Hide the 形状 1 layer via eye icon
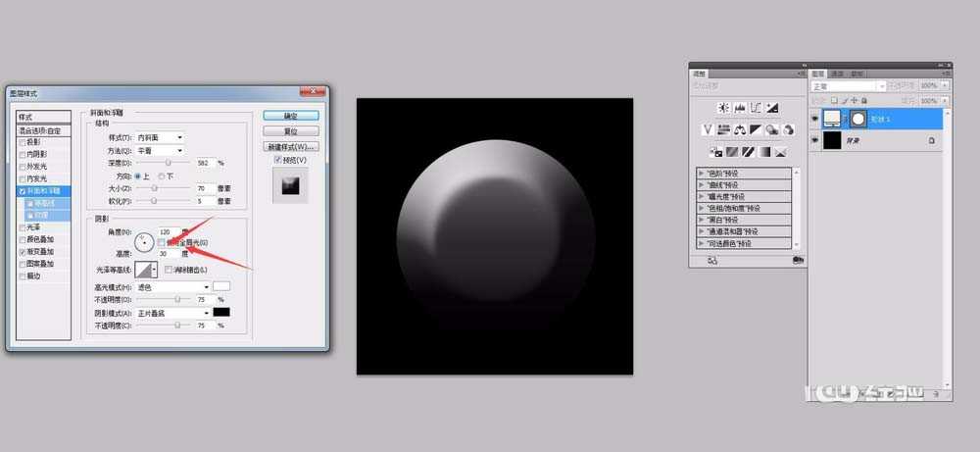The image size is (980, 452). [x=815, y=119]
